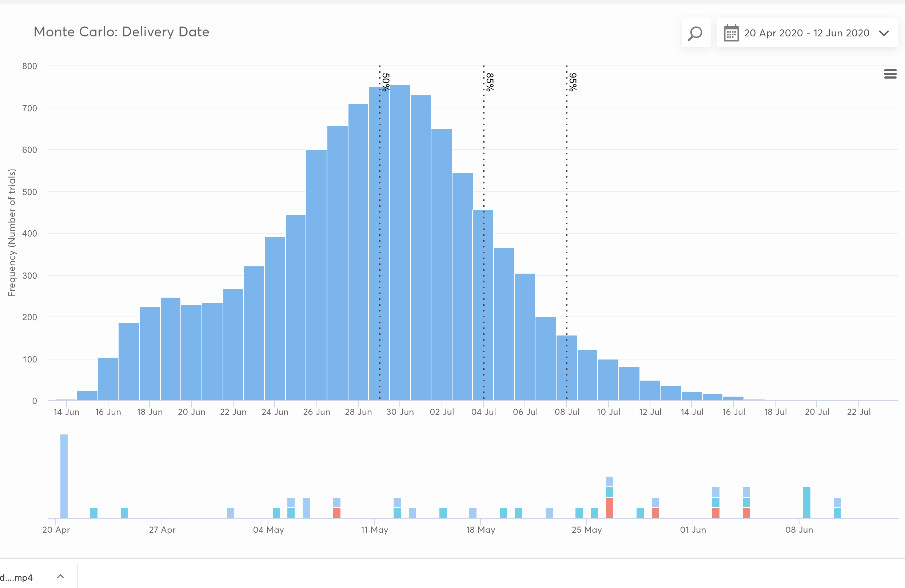
Task: Open the 20 Apr 2020 - 12 Jun 2020 selector
Action: (x=806, y=33)
